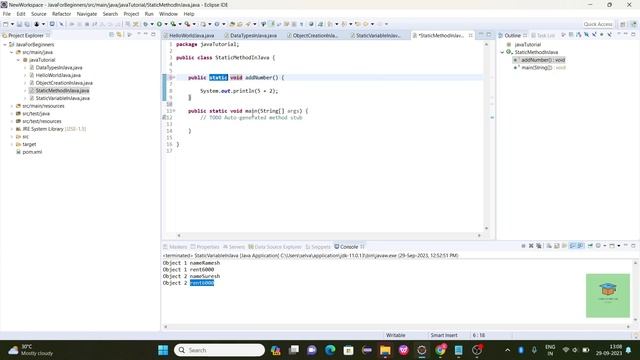The image size is (640, 360).
Task: Switch to the Markers tab
Action: click(x=175, y=247)
